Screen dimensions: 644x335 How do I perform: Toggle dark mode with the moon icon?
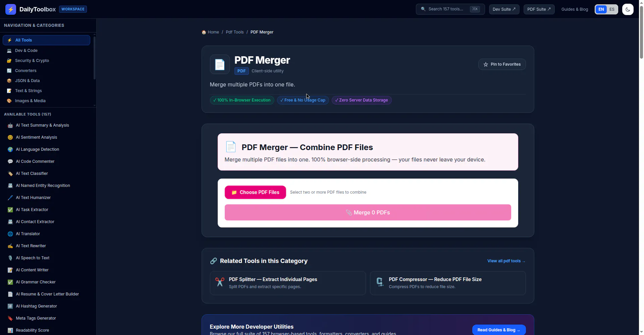628,9
